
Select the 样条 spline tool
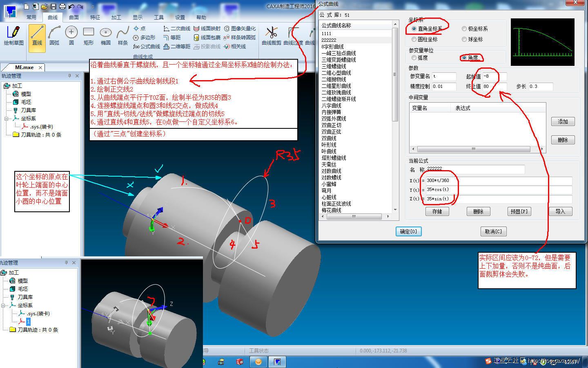123,35
